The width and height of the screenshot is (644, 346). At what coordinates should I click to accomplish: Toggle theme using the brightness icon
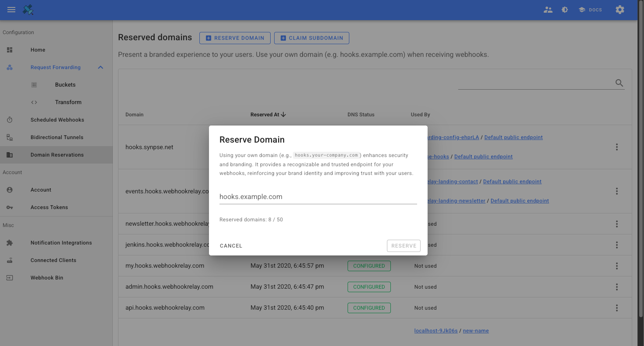click(x=564, y=9)
